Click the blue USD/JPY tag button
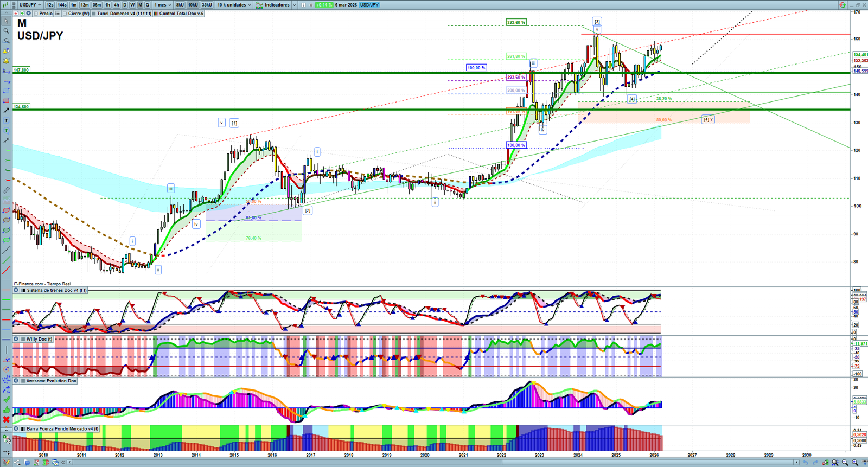This screenshot has width=868, height=467. pos(369,5)
